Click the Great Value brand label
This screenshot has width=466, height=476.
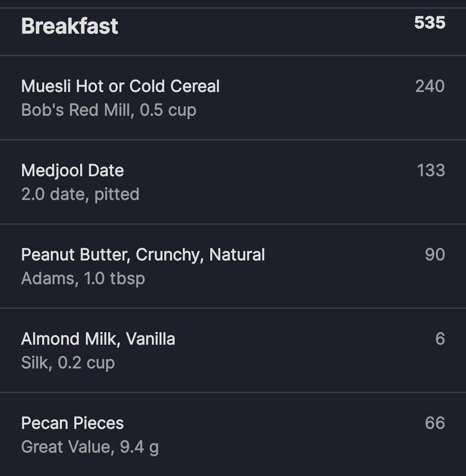point(66,447)
